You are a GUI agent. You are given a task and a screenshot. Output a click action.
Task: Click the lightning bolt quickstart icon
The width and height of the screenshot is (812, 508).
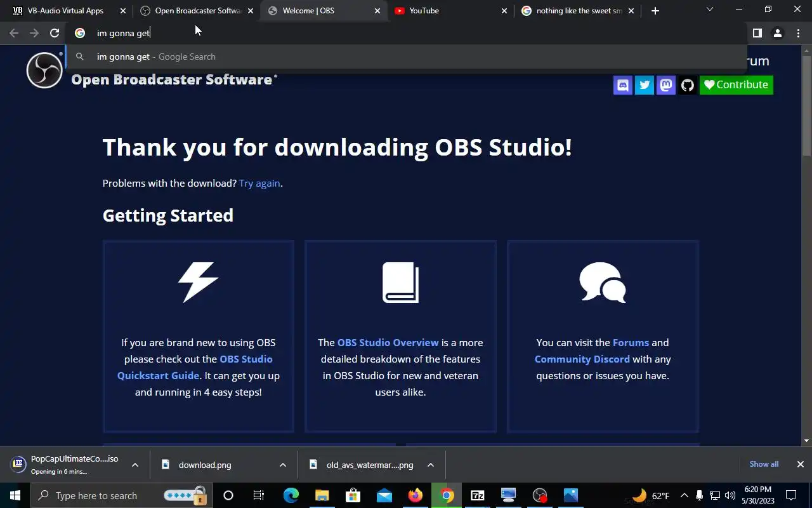(198, 282)
